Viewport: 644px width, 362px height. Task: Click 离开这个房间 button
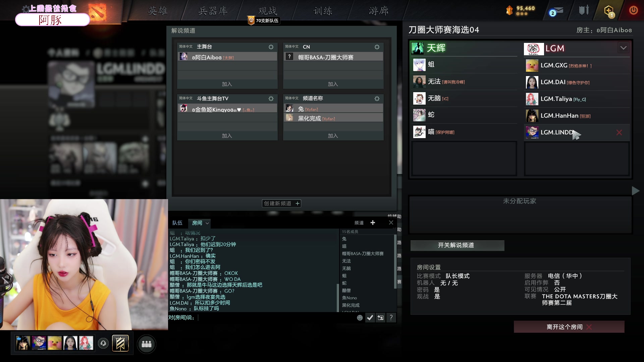click(x=569, y=327)
